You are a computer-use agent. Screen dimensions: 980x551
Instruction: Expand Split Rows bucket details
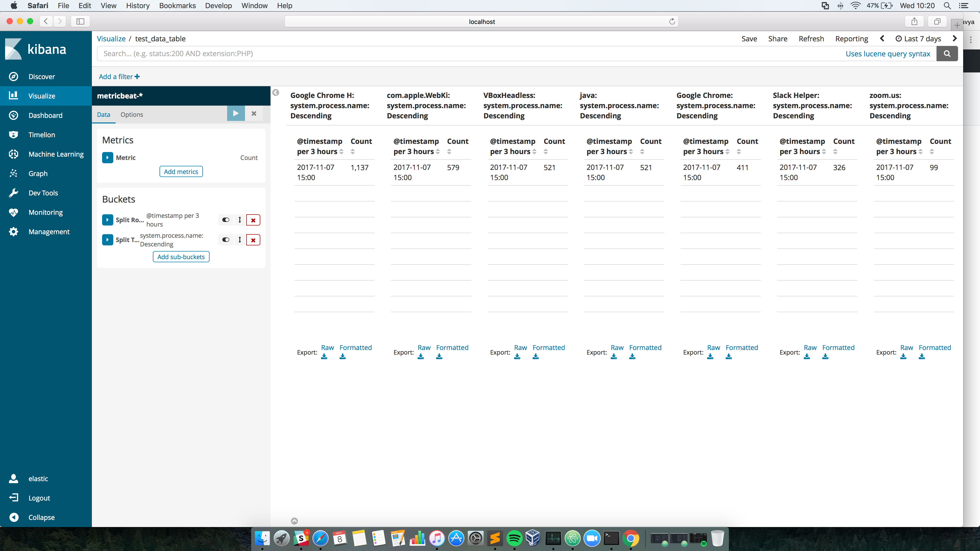point(107,220)
